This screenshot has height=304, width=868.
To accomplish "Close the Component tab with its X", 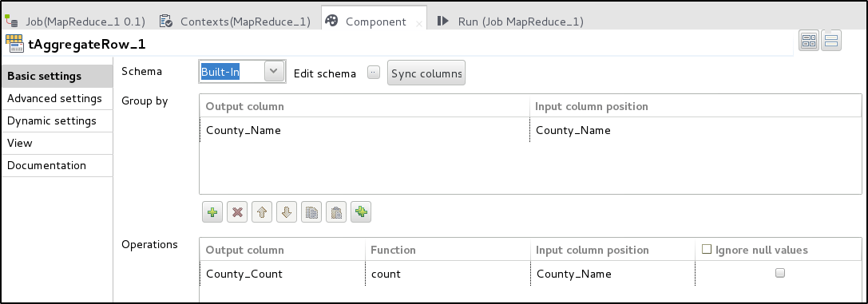I will coord(419,24).
